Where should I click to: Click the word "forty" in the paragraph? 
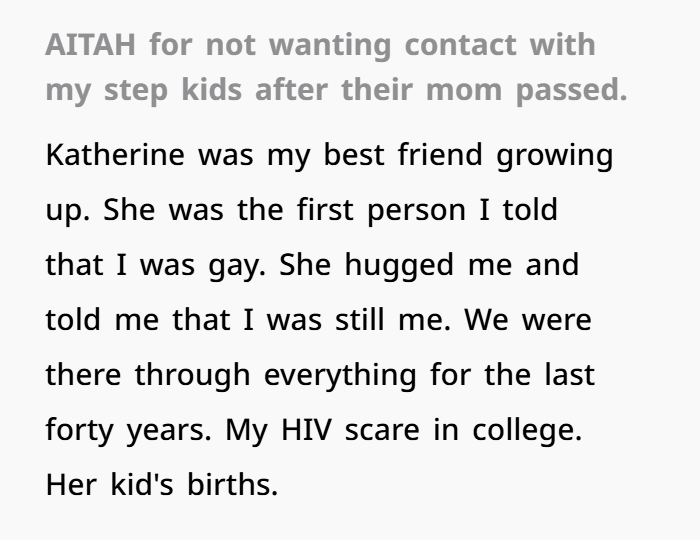pyautogui.click(x=79, y=430)
